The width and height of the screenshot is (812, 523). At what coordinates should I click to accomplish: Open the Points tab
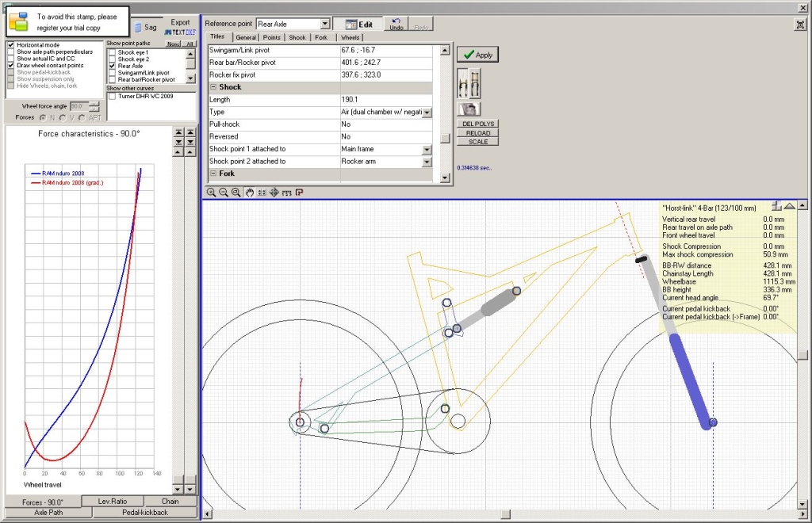click(x=271, y=37)
